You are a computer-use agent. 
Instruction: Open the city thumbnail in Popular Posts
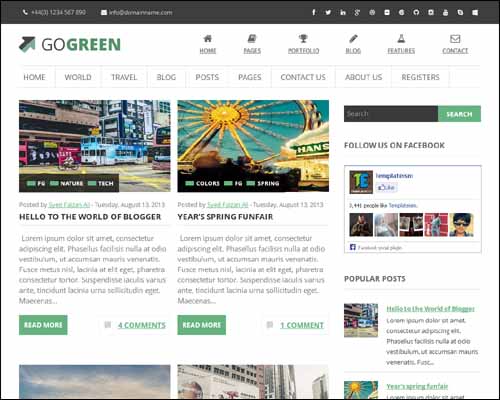pyautogui.click(x=361, y=320)
